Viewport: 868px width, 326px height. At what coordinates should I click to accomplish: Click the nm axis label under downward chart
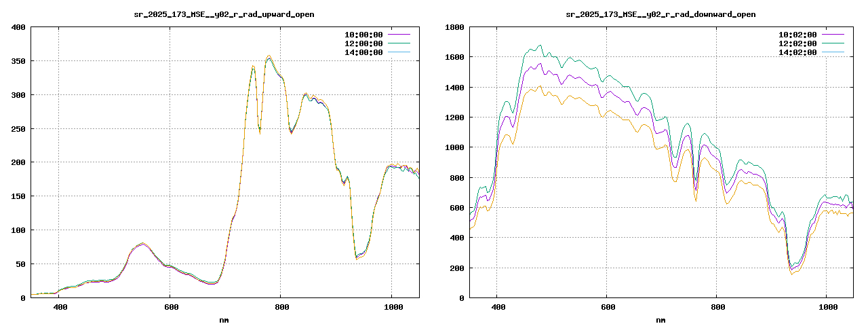[660, 320]
